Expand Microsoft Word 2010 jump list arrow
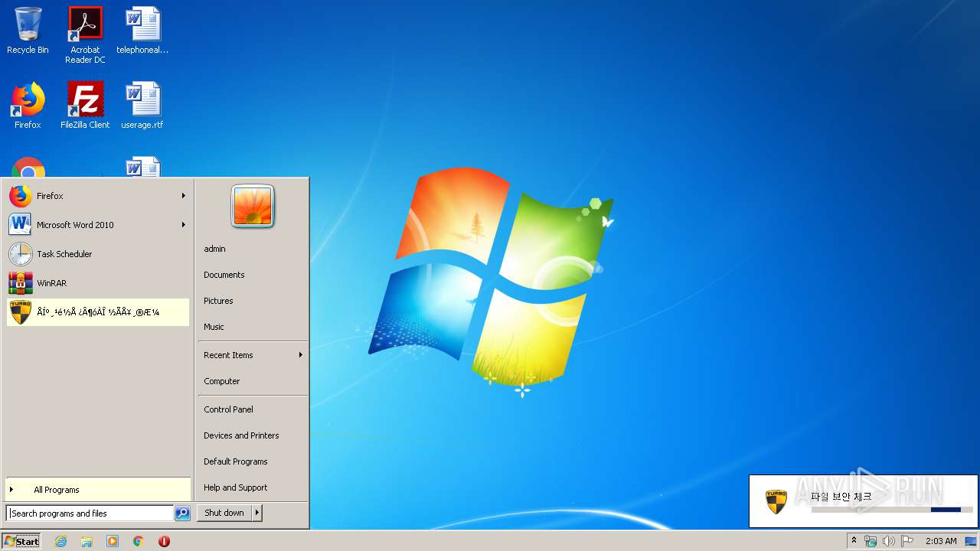The image size is (980, 551). coord(184,225)
